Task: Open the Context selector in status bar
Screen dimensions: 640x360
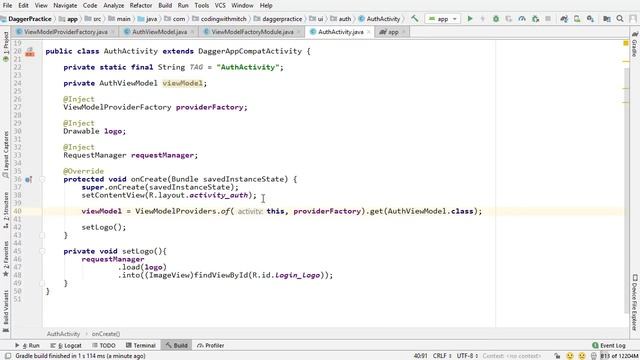Action: pyautogui.click(x=512, y=356)
